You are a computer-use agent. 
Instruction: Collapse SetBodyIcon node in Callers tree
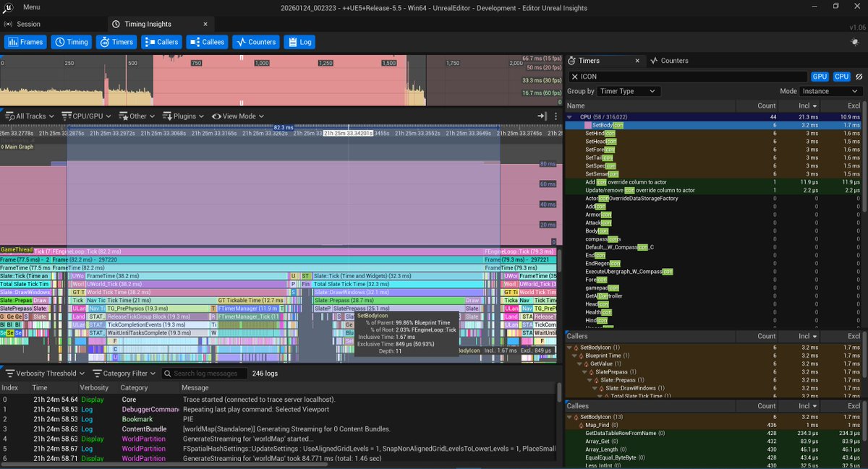click(x=569, y=348)
